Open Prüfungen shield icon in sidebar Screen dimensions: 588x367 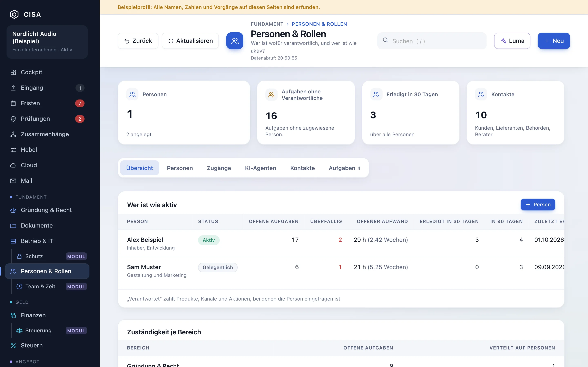point(13,119)
